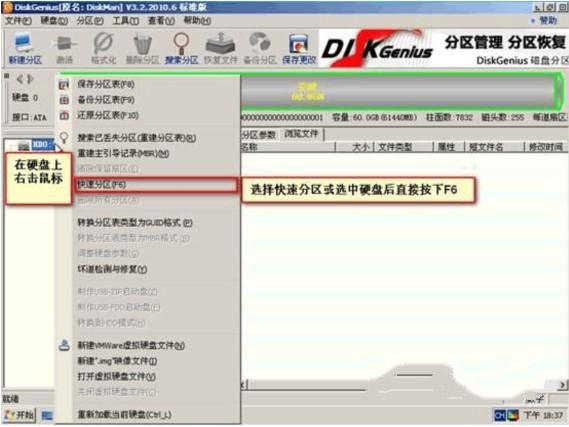Viewport: 569px width, 427px height.
Task: Click the 保存更改 save changes icon
Action: pos(299,48)
